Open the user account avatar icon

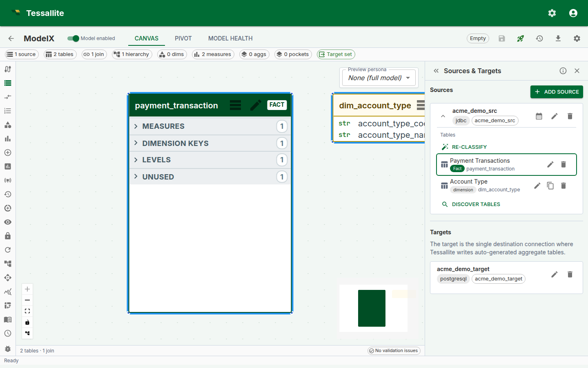(573, 13)
